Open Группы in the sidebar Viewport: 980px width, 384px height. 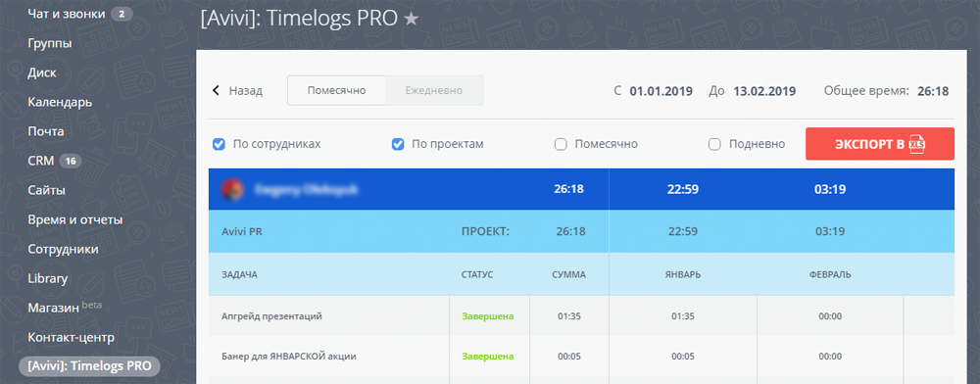click(49, 44)
